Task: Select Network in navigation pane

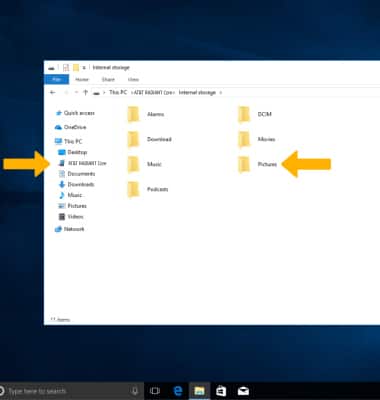Action: (x=70, y=229)
